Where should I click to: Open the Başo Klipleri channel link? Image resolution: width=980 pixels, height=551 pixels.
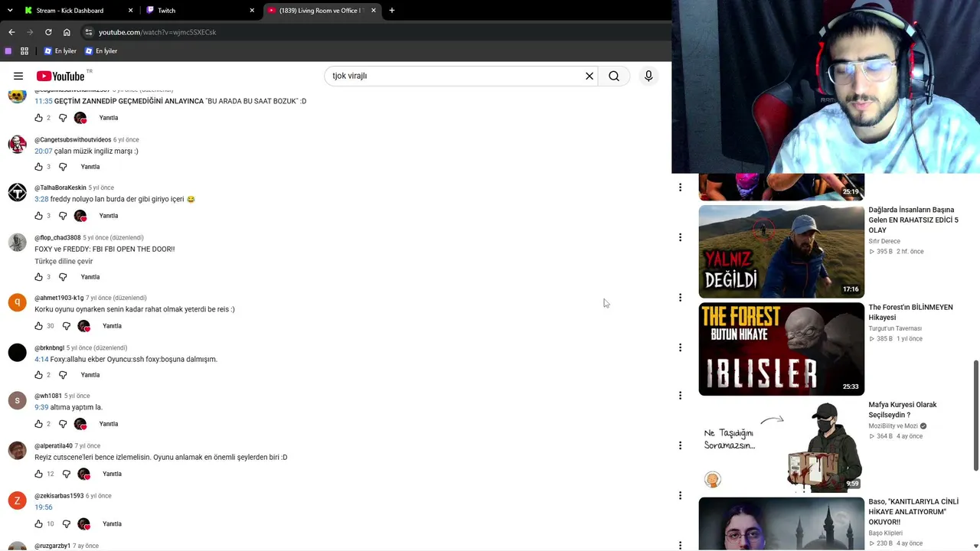(885, 533)
